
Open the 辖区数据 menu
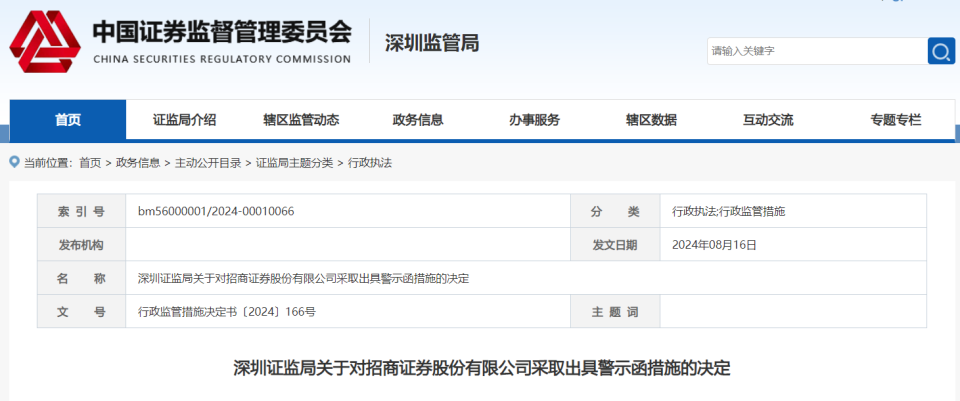651,120
